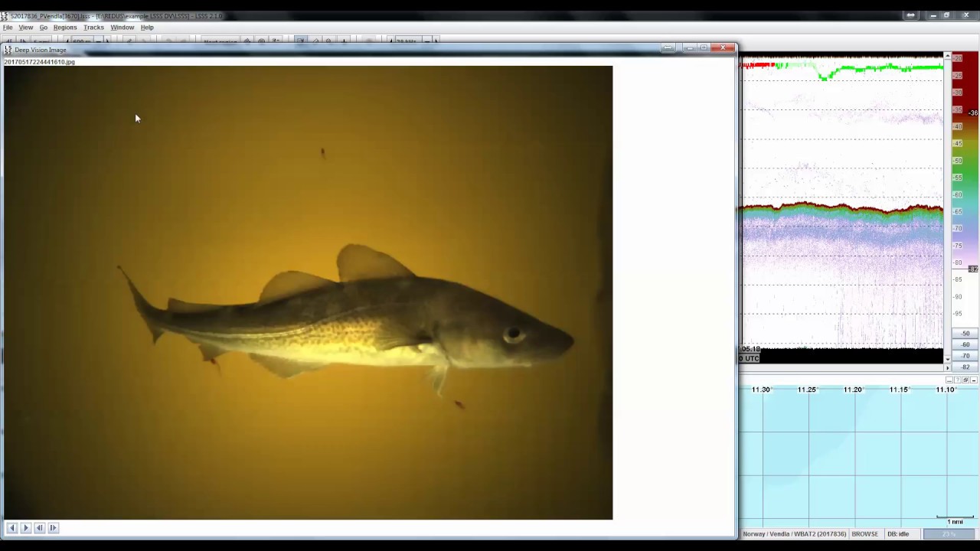Open the Tracks menu
980x551 pixels.
(93, 28)
